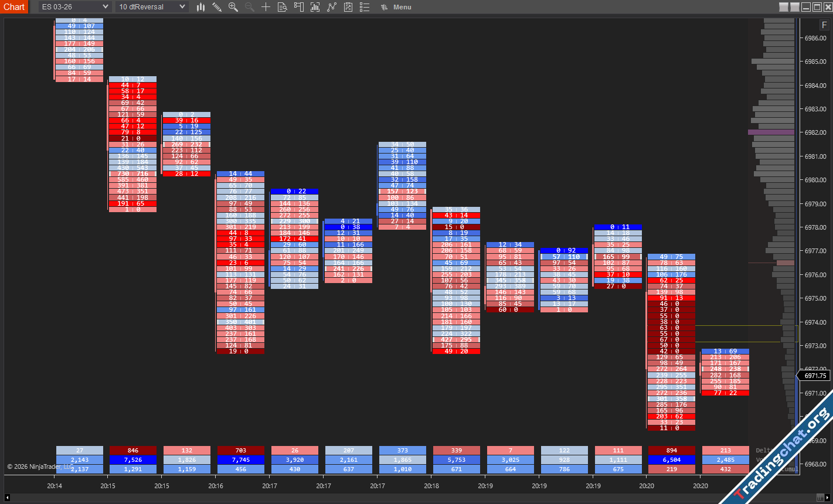This screenshot has width=833, height=504.
Task: Open the bar style candlestick icon
Action: (200, 7)
